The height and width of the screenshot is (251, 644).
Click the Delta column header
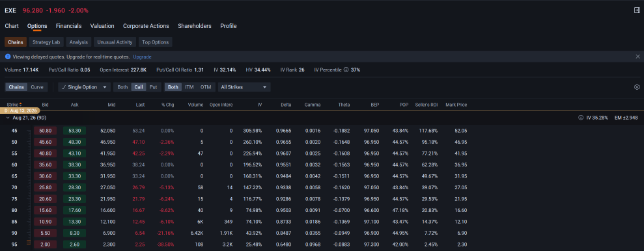(x=287, y=105)
